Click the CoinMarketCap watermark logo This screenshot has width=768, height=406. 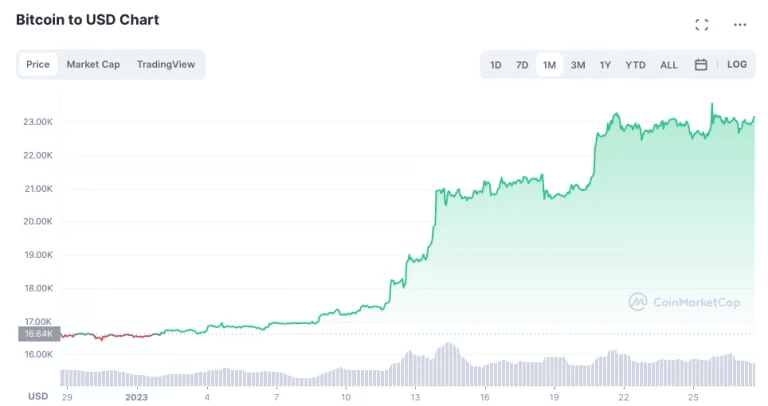click(x=684, y=301)
